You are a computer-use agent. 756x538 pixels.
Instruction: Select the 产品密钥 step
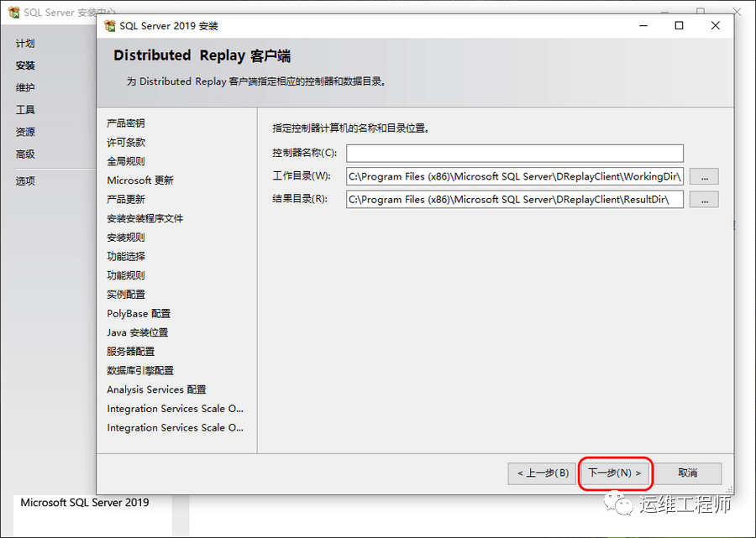tap(126, 123)
